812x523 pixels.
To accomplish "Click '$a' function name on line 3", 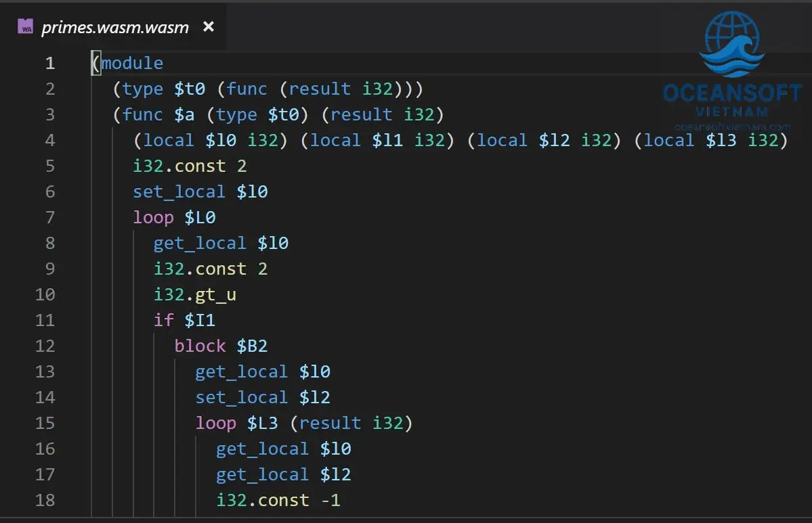I will click(x=184, y=114).
